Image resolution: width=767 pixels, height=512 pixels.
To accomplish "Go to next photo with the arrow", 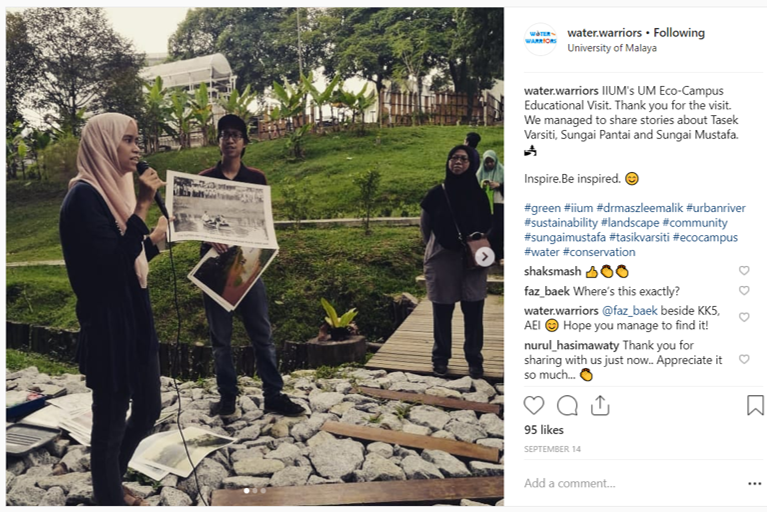I will (484, 257).
